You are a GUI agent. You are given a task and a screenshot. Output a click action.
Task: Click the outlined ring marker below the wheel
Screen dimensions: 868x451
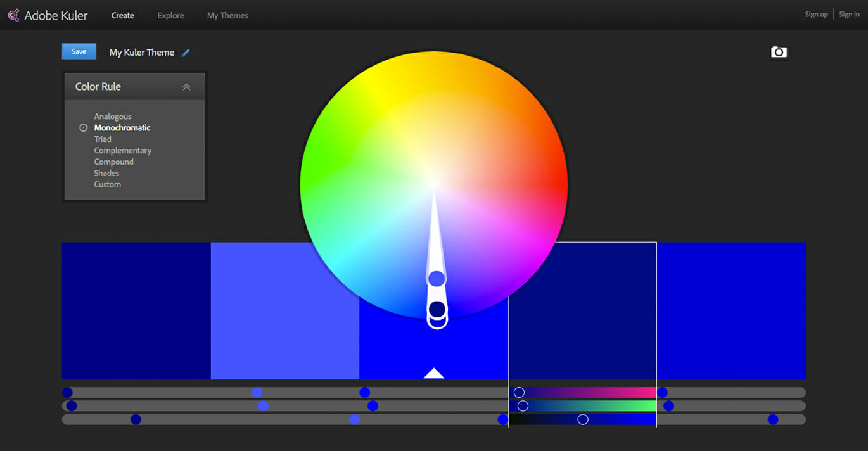pos(437,321)
